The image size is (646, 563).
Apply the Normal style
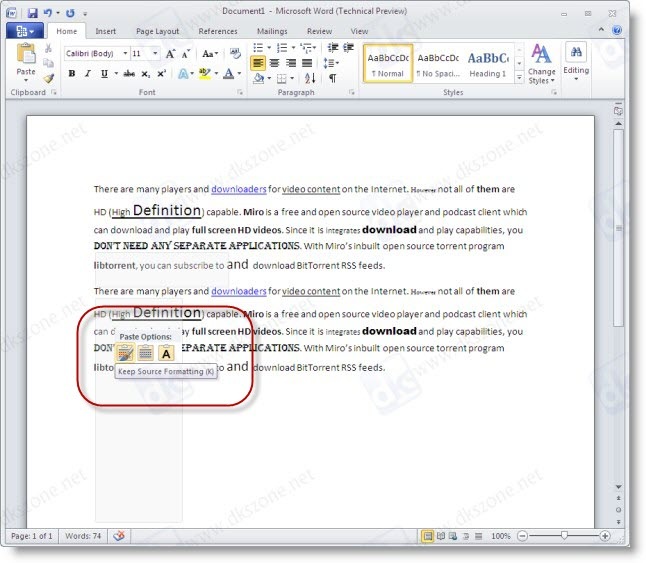pyautogui.click(x=388, y=63)
